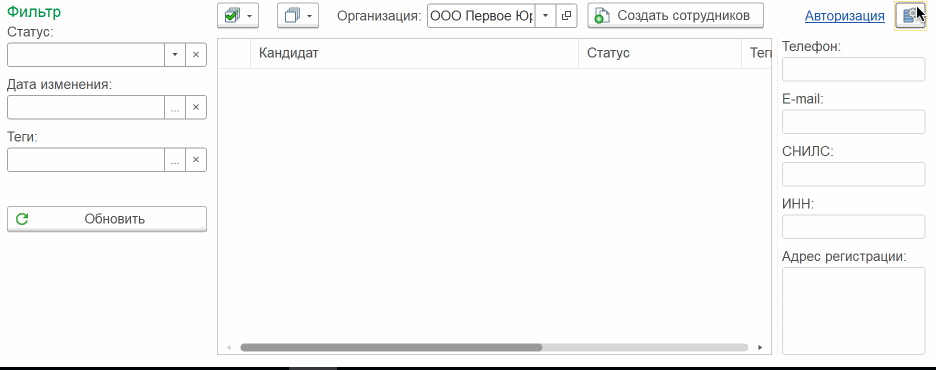
Task: Click into the СНИЛС field
Action: coord(854,174)
